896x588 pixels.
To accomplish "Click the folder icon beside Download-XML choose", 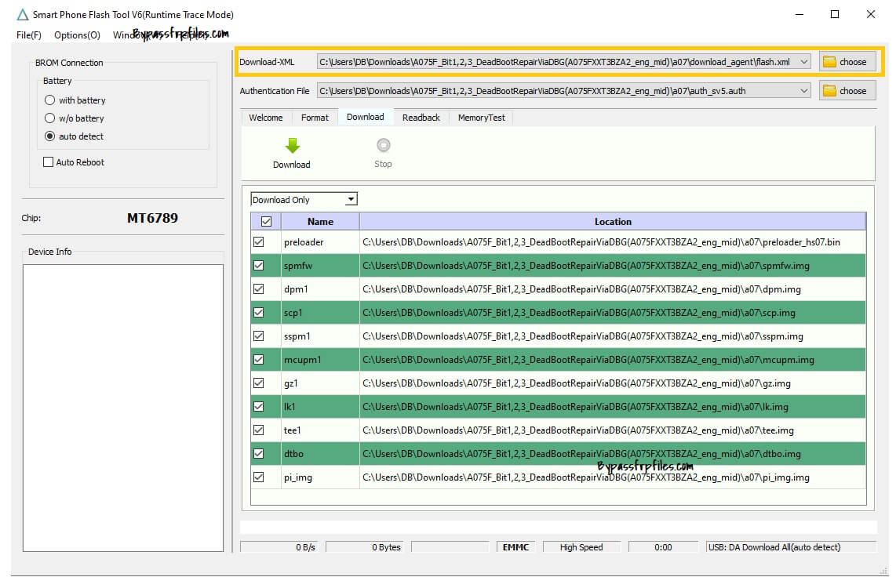I will tap(829, 62).
